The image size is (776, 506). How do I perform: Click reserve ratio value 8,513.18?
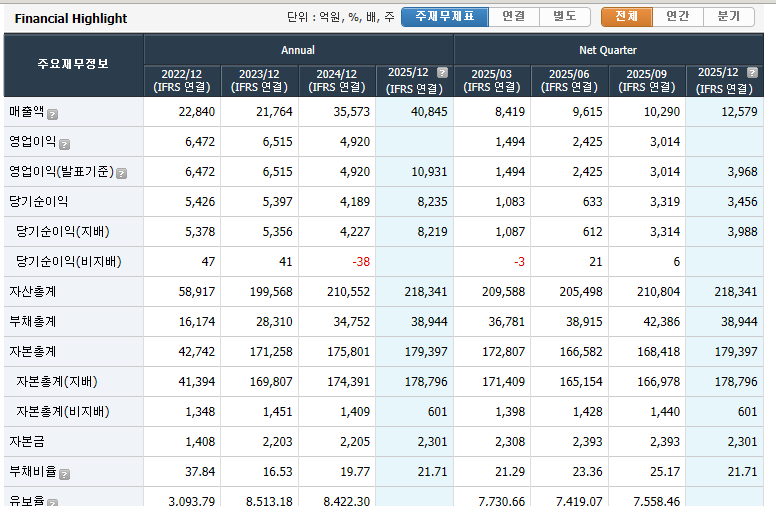coord(269,501)
